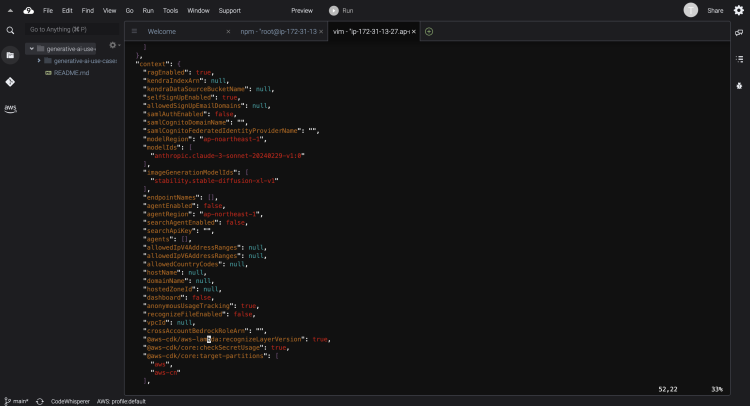Click the anonymousUsageTracking line
750x406 pixels.
point(201,306)
